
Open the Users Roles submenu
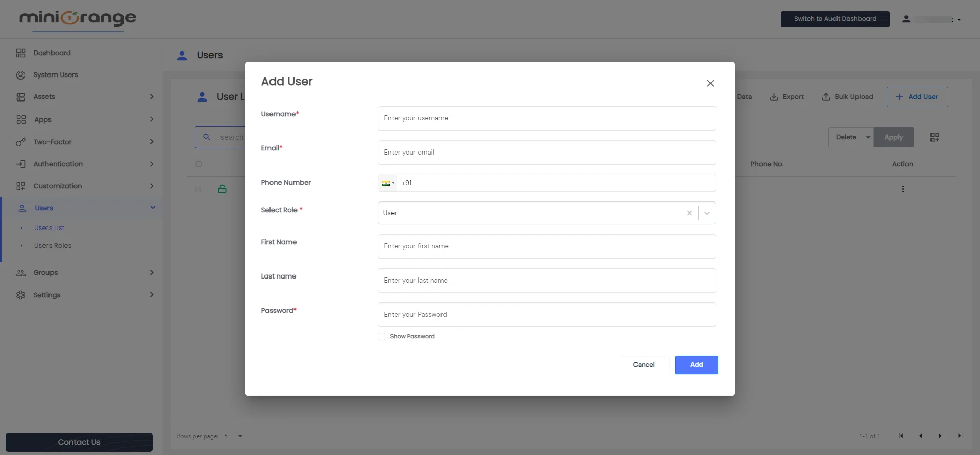coord(53,246)
